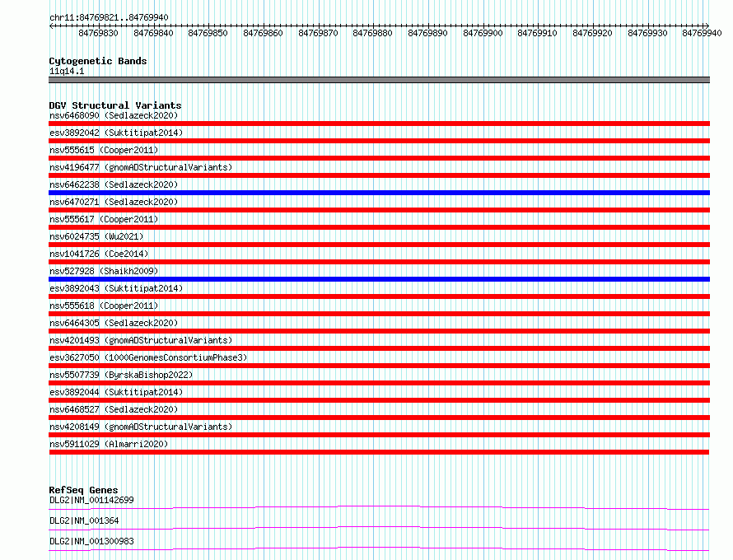Click ruler position 84769850

(208, 33)
